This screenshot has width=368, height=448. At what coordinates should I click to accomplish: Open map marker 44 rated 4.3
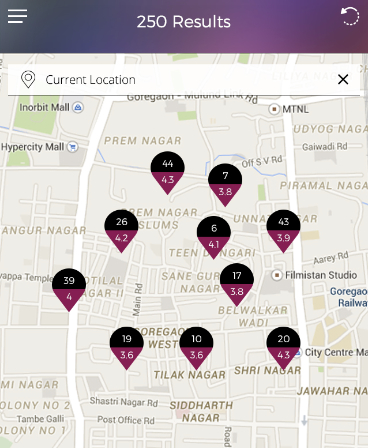(168, 173)
